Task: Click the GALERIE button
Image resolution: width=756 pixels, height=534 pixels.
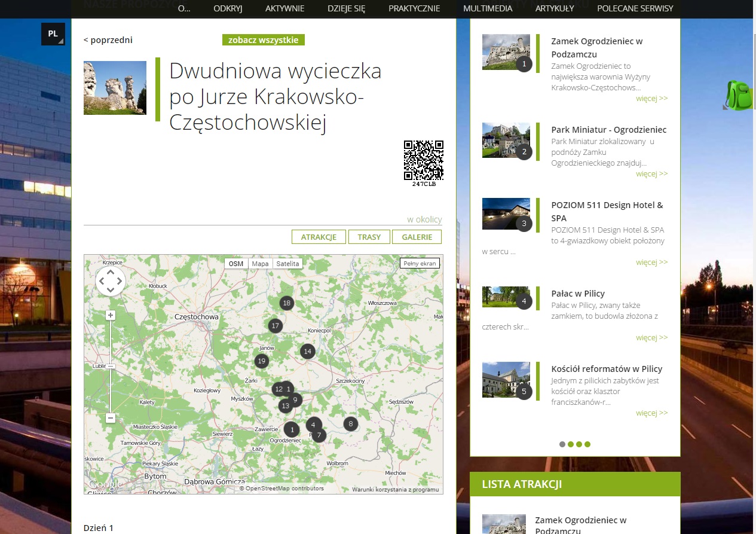Action: [417, 237]
